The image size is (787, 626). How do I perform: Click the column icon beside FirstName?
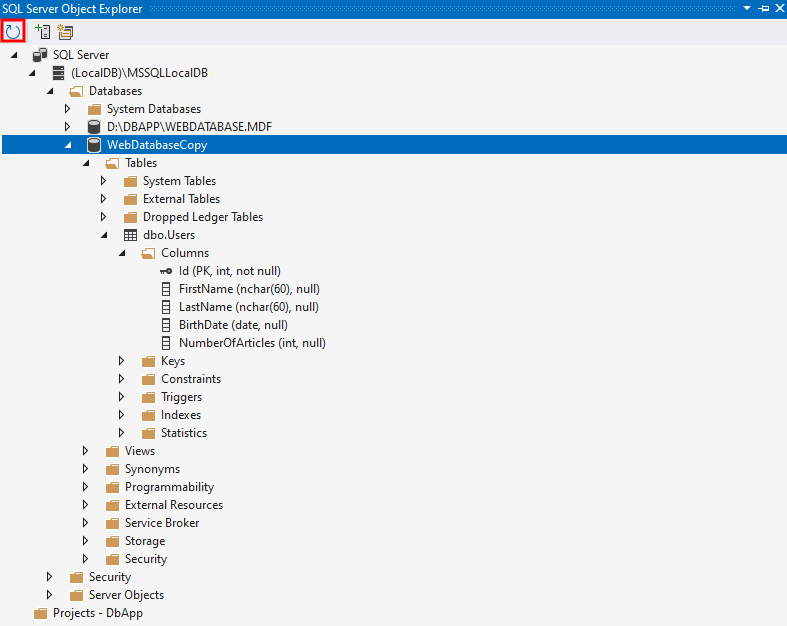point(166,289)
